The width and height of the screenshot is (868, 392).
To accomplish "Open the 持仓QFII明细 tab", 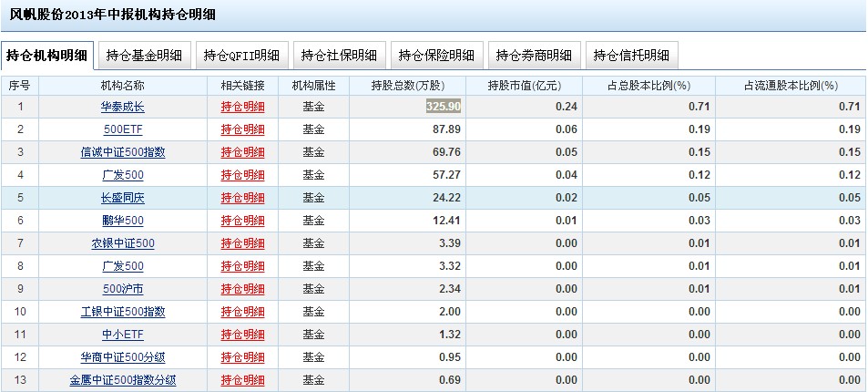I will tap(241, 55).
